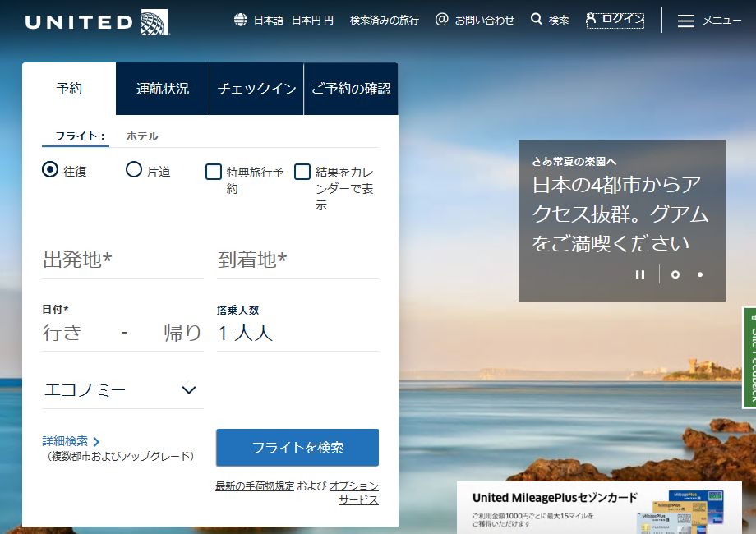Click the 出発地 input field
Viewport: 756px width, 534px height.
[122, 260]
